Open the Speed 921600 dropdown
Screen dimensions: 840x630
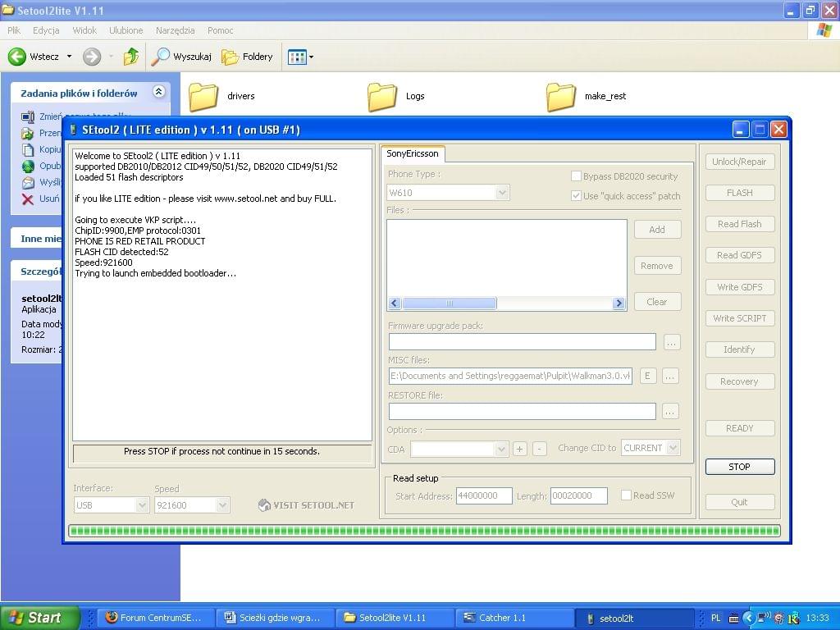[222, 505]
